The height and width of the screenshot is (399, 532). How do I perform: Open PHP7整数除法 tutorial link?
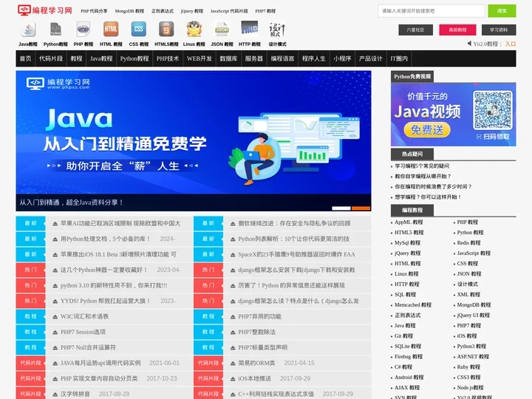pos(256,332)
